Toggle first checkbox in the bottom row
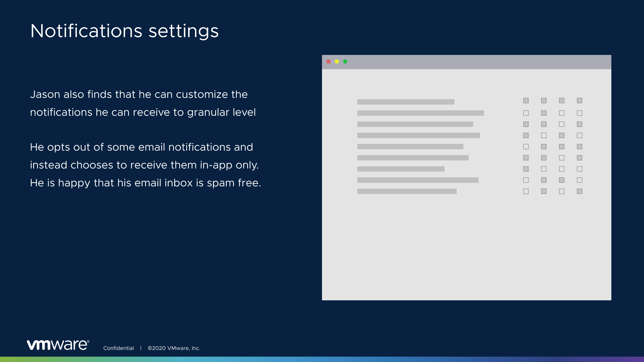This screenshot has width=644, height=362. pyautogui.click(x=526, y=191)
